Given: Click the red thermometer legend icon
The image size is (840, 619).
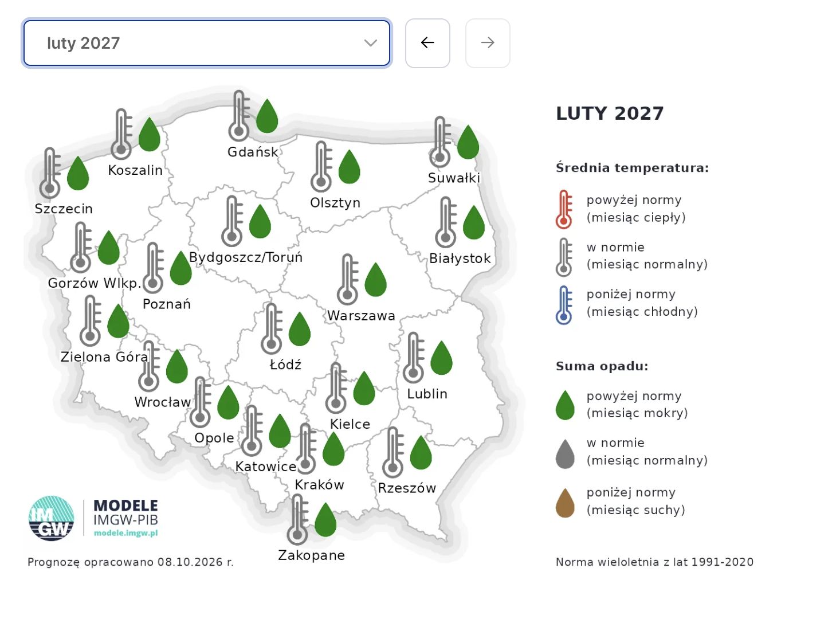Looking at the screenshot, I should (564, 209).
